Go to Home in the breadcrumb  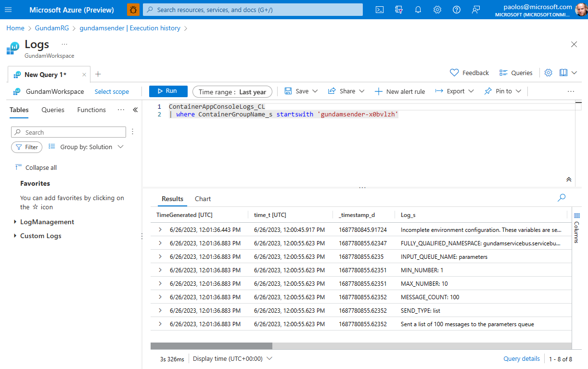coord(15,28)
